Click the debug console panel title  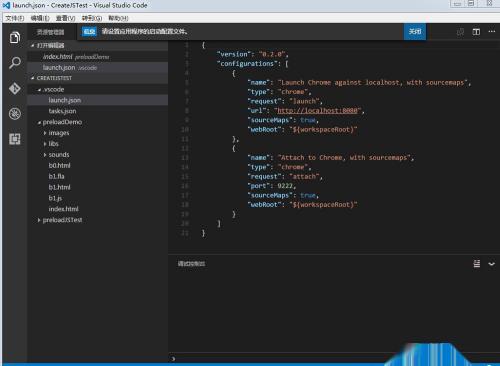191,264
